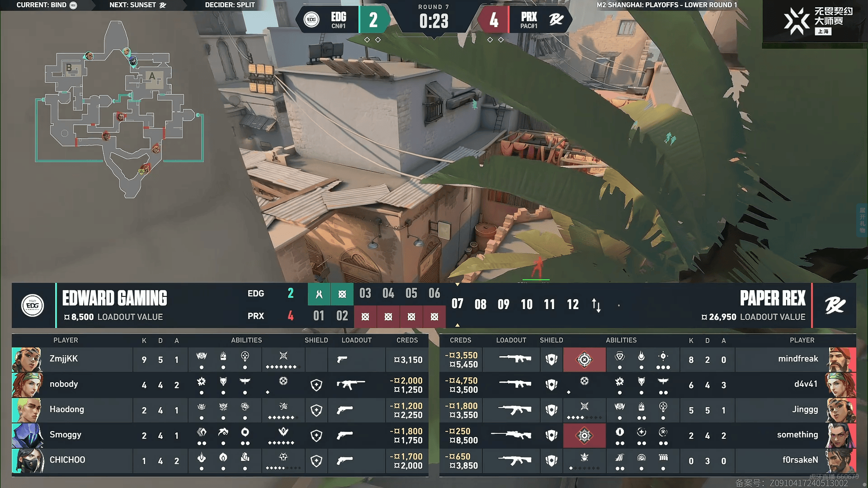The height and width of the screenshot is (488, 868).
Task: Click nobody's agent portrait
Action: coord(27,385)
